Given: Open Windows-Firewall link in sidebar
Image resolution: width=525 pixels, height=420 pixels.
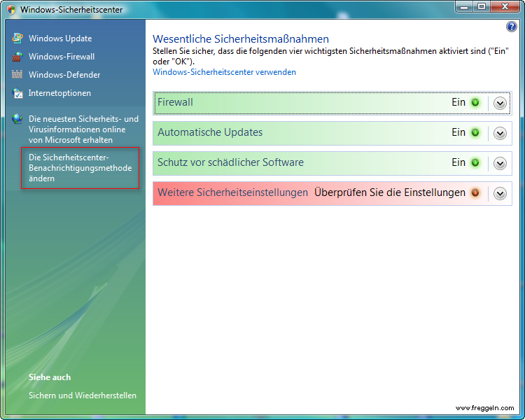Looking at the screenshot, I should point(62,57).
